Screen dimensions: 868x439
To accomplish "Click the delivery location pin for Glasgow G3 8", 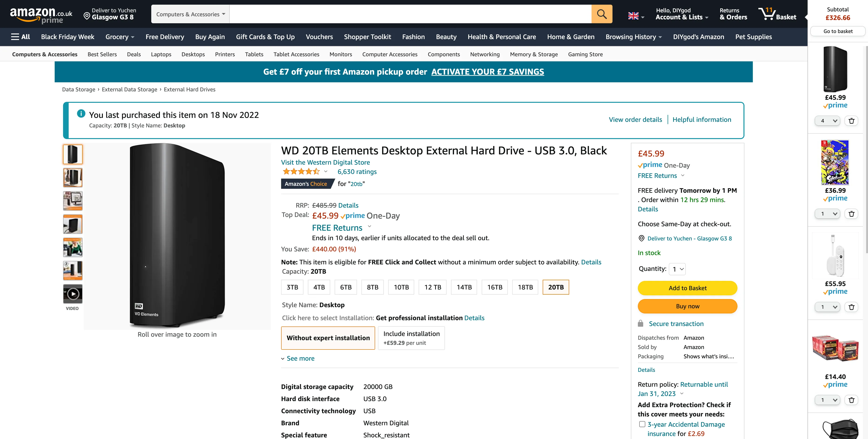I will (87, 15).
